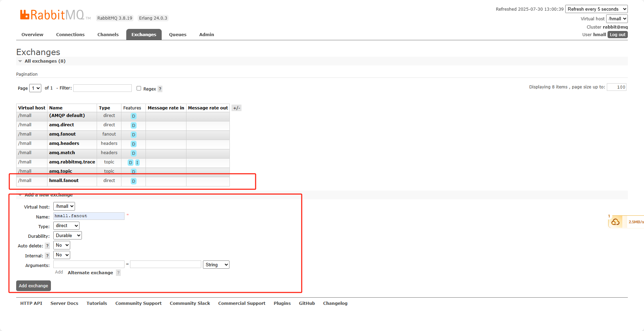Click the Alternate exchange help icon

click(118, 273)
